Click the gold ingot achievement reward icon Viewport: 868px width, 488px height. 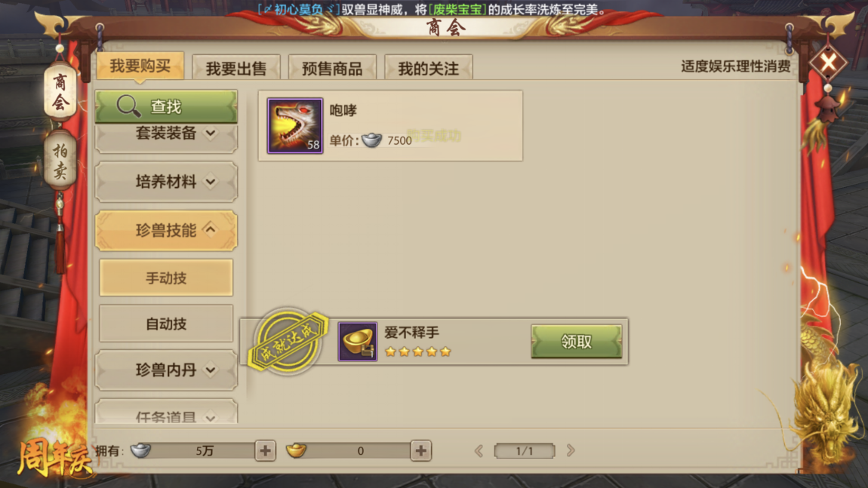point(358,342)
